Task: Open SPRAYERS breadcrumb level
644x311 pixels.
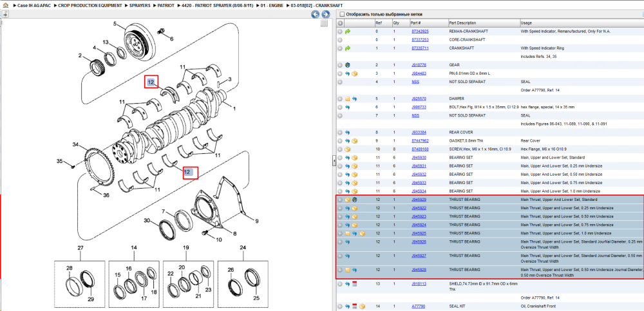Action: (x=140, y=6)
